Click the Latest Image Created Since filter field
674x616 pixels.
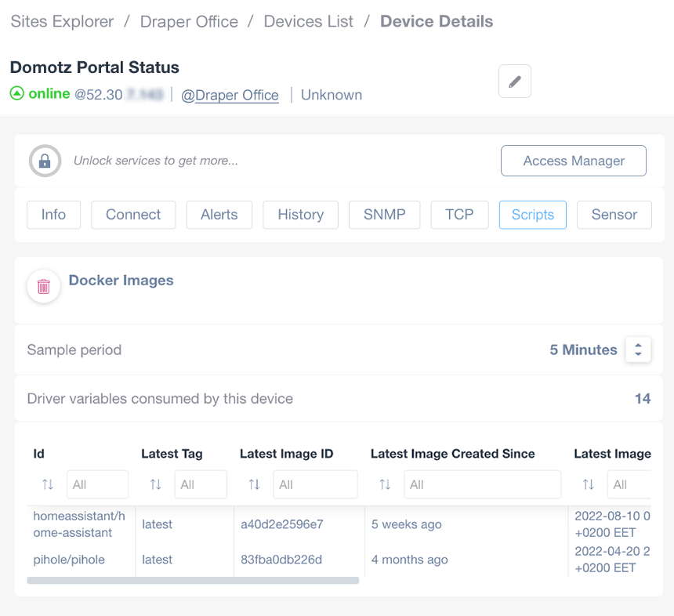pyautogui.click(x=482, y=484)
